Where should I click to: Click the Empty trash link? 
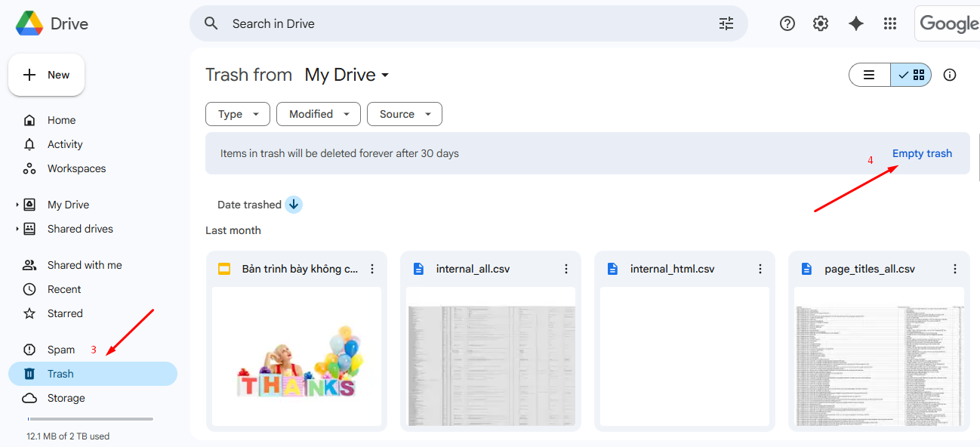[x=922, y=153]
